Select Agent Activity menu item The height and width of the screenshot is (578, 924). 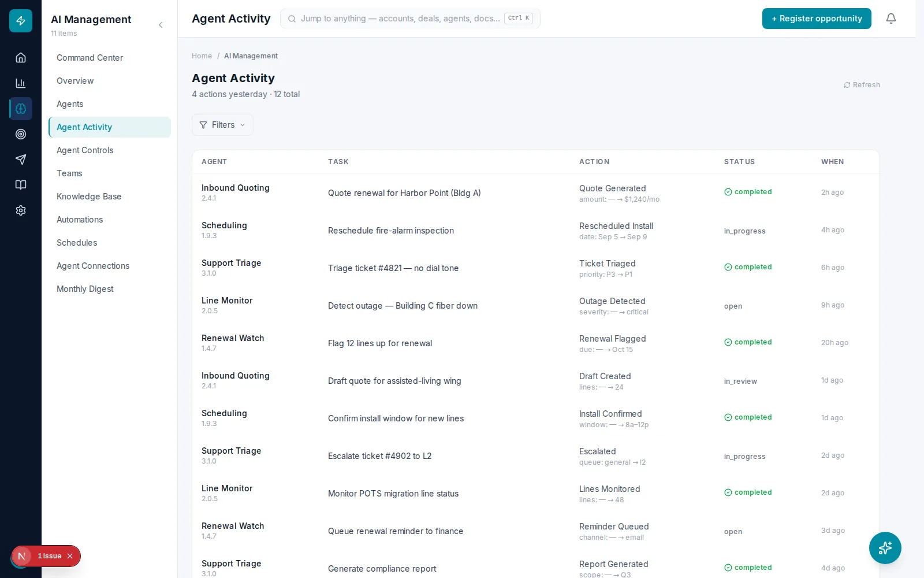(110, 127)
